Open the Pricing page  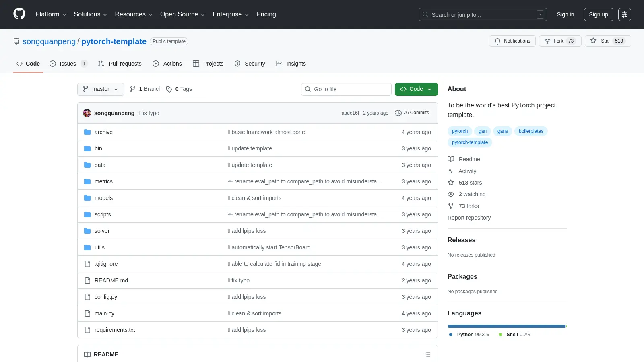point(266,14)
